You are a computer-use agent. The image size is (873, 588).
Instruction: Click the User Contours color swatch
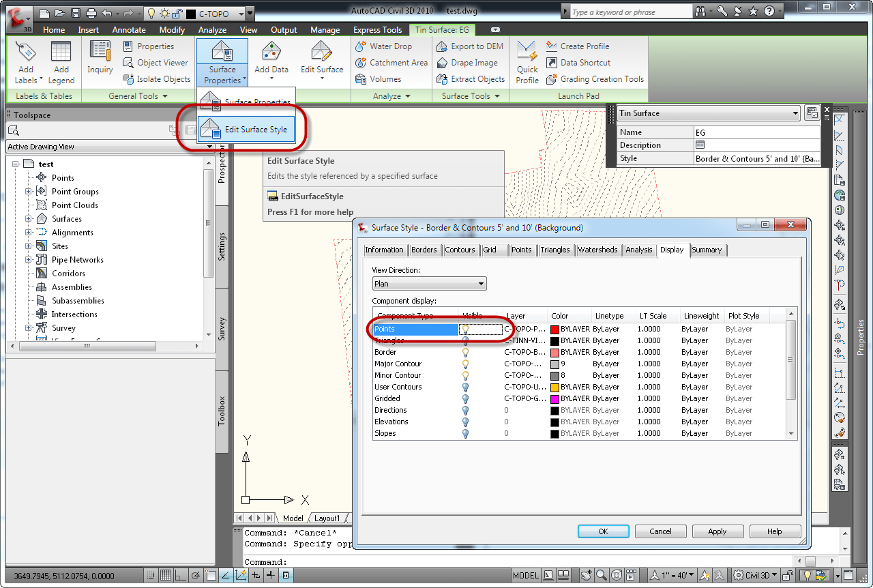[x=555, y=387]
